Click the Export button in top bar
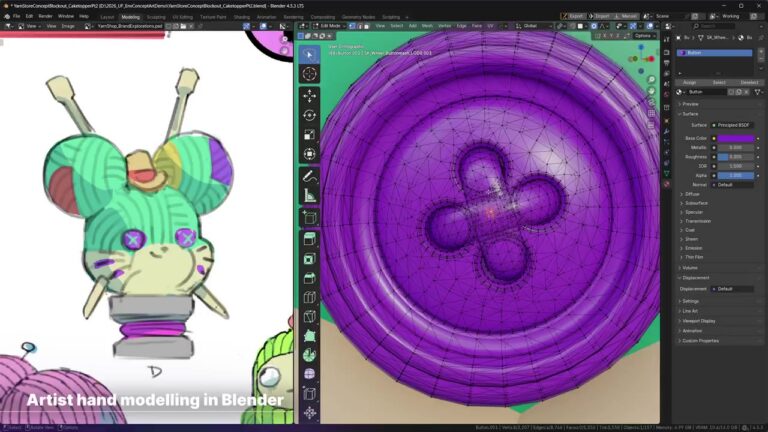Image resolution: width=768 pixels, height=432 pixels. 573,16
